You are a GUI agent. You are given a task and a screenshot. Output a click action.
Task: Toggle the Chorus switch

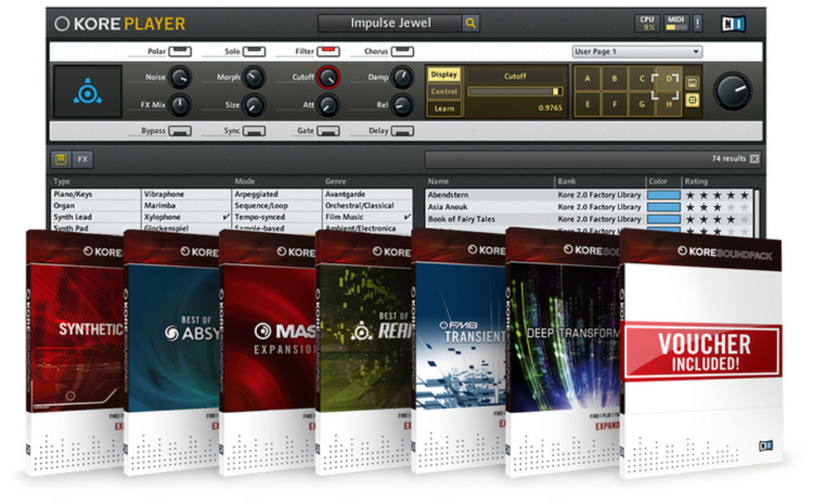tap(402, 51)
